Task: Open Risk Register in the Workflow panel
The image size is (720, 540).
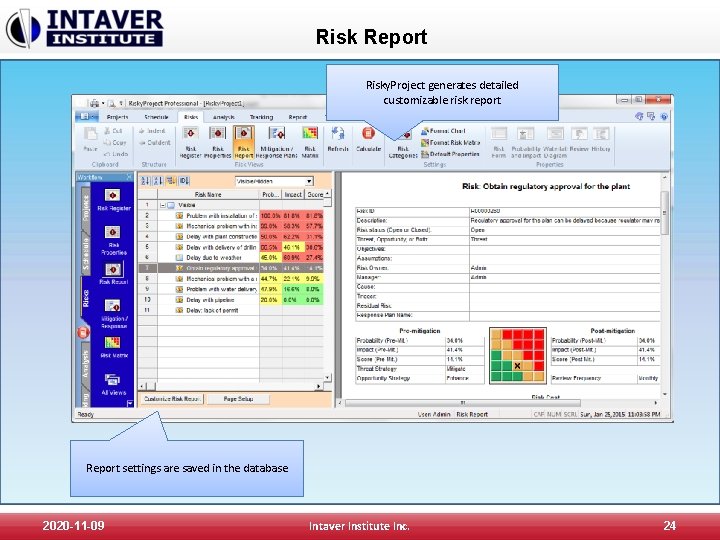Action: tap(113, 200)
